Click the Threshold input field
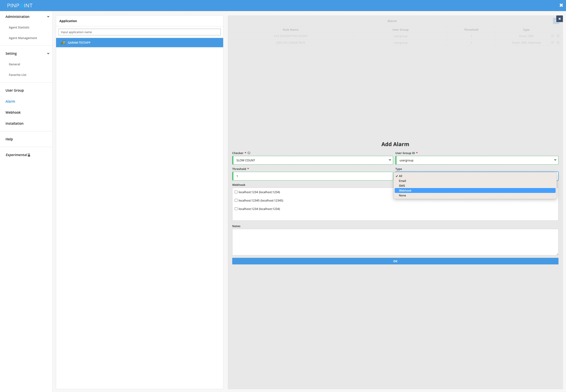The height and width of the screenshot is (392, 566). coord(312,176)
